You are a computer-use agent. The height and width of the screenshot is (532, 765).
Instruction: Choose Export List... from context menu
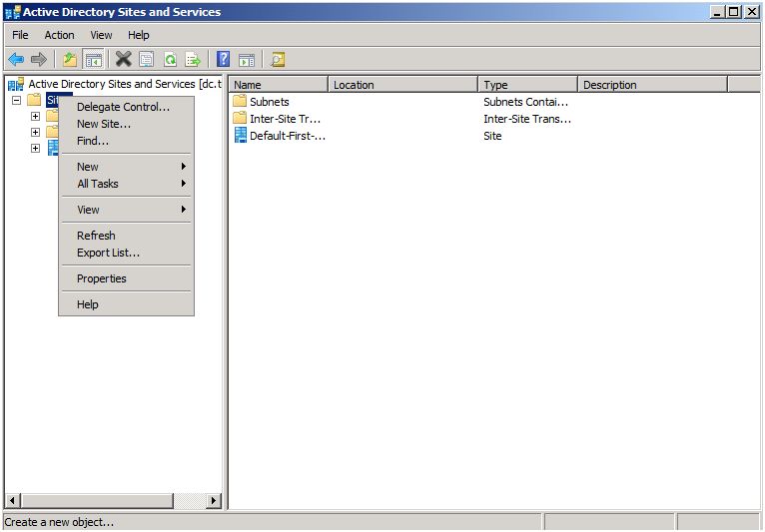point(126,253)
